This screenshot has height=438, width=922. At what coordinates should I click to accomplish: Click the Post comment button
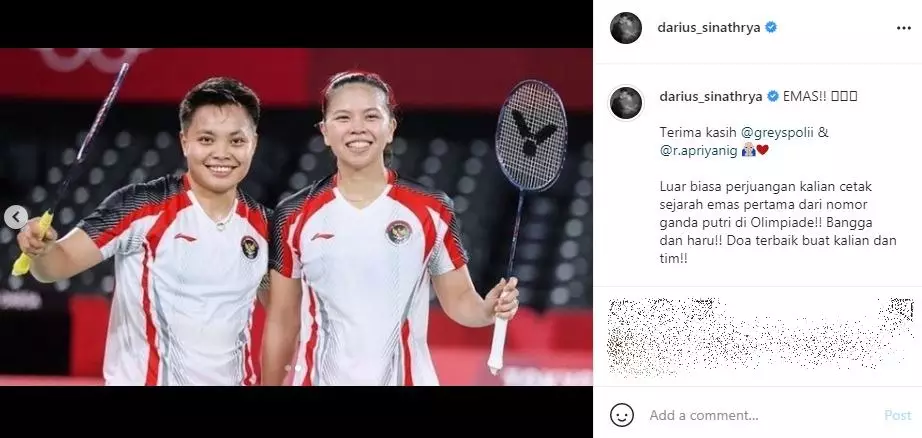pyautogui.click(x=897, y=415)
